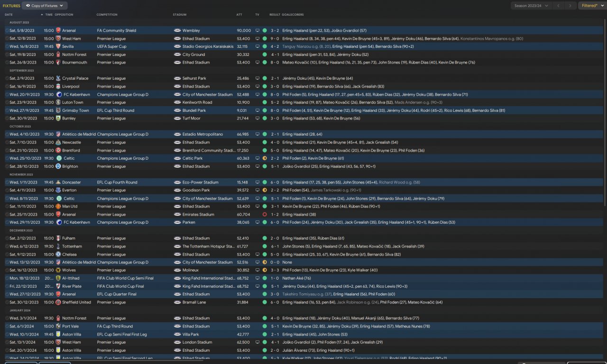Click goalscorer Nathan Aké (76)
The height and width of the screenshot is (364, 607).
[x=296, y=278]
